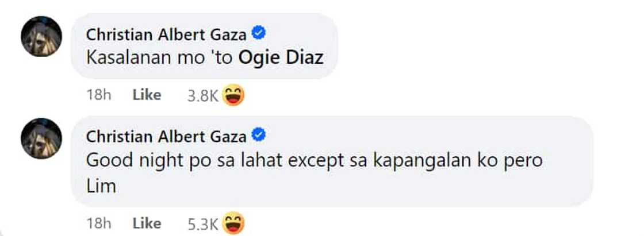The width and height of the screenshot is (644, 236).
Task: Open profile picture beside the Kasalanan comment
Action: click(41, 37)
